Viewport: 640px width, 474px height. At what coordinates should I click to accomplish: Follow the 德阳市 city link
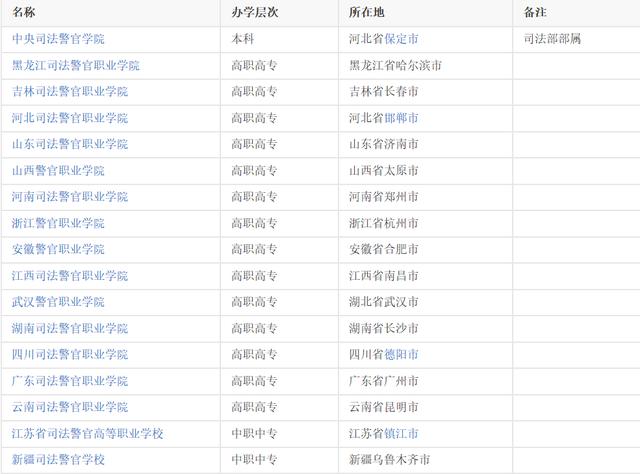tap(401, 354)
